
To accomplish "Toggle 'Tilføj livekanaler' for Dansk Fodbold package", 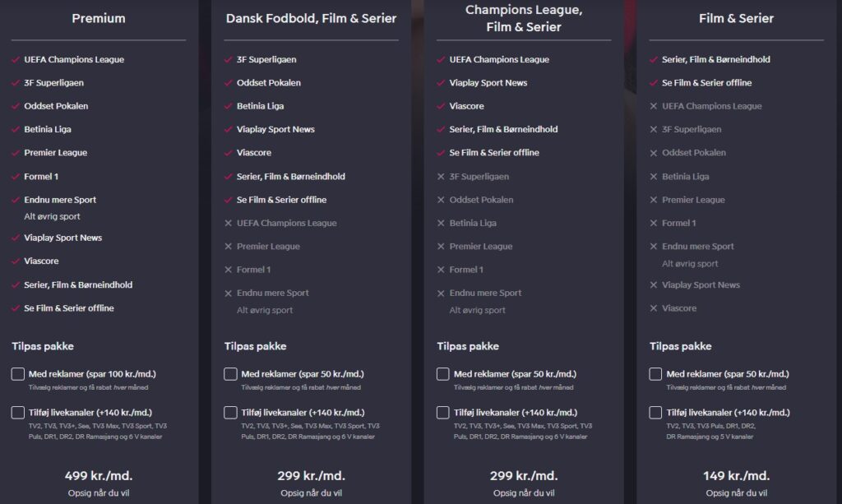I will 230,413.
